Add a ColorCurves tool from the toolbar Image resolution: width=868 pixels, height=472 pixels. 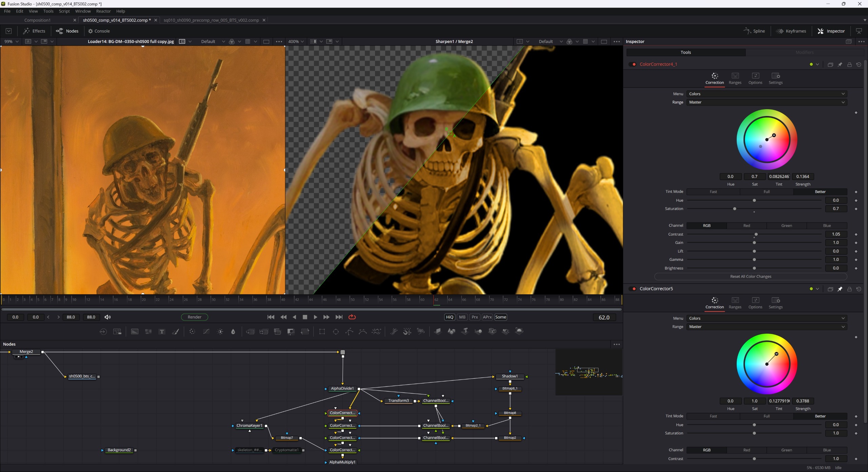tap(206, 332)
